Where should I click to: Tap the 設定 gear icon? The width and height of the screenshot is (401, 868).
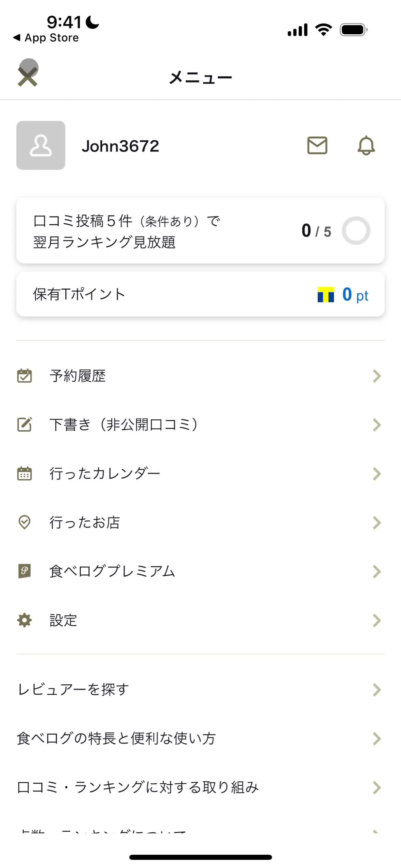point(24,620)
